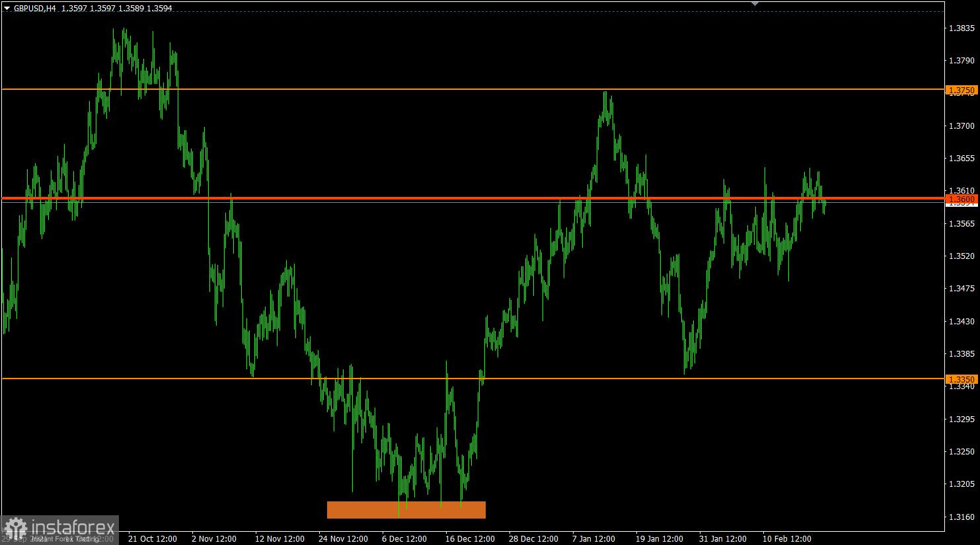Click the 21 Oct 12:00 time label
Viewport: 980px width, 545px height.
pos(152,539)
